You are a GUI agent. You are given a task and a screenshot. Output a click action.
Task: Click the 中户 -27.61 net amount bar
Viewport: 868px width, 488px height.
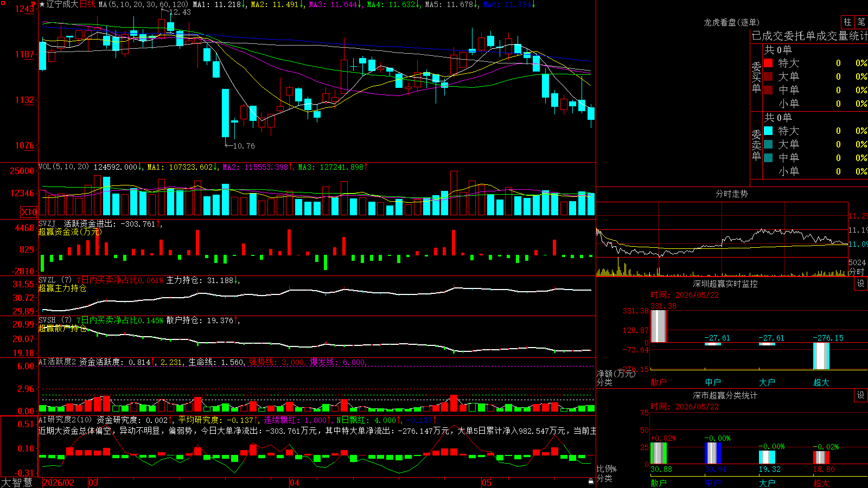click(713, 344)
